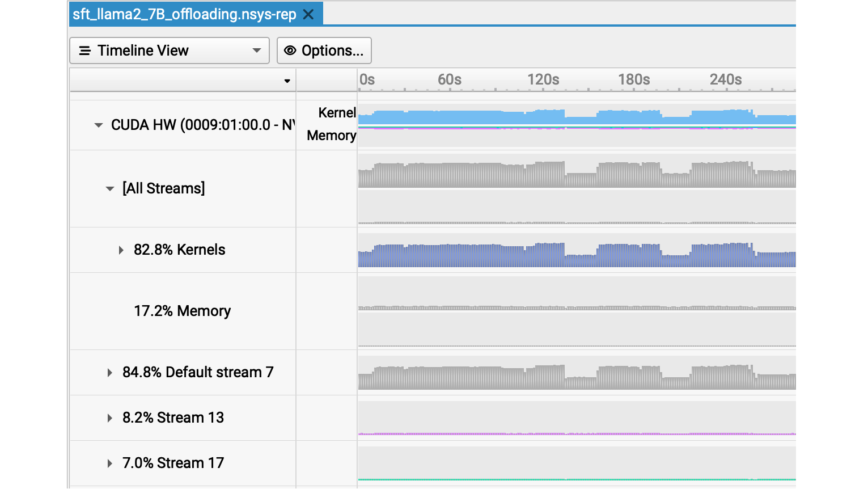This screenshot has width=868, height=489.
Task: Click the eye icon in Options button
Action: point(290,50)
